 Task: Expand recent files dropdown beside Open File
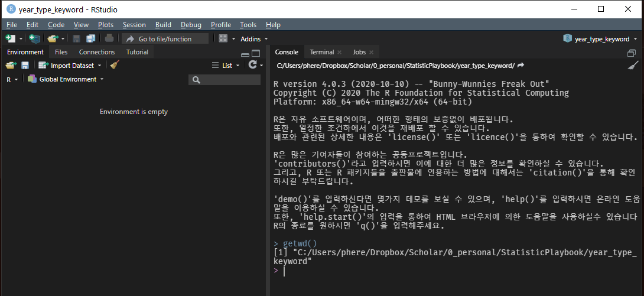click(x=63, y=39)
